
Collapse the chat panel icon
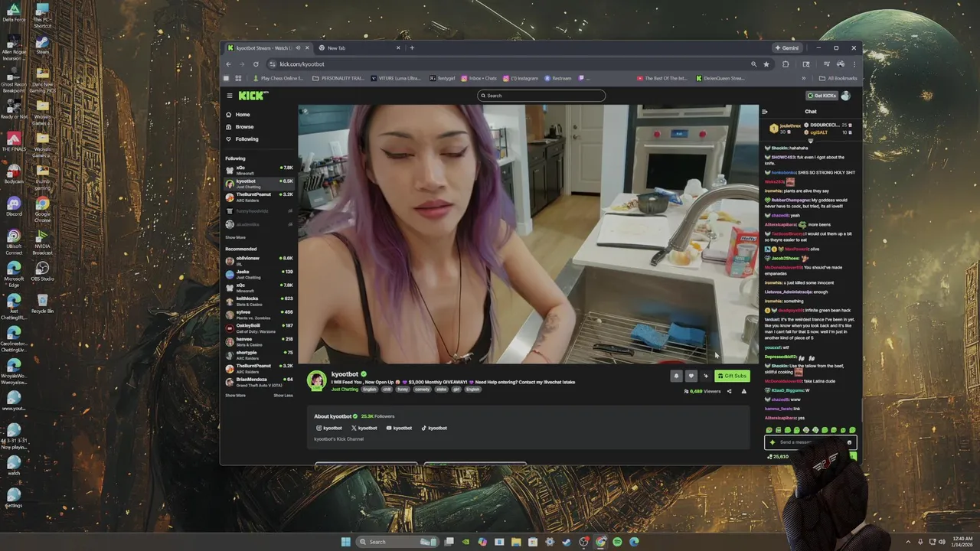(764, 112)
